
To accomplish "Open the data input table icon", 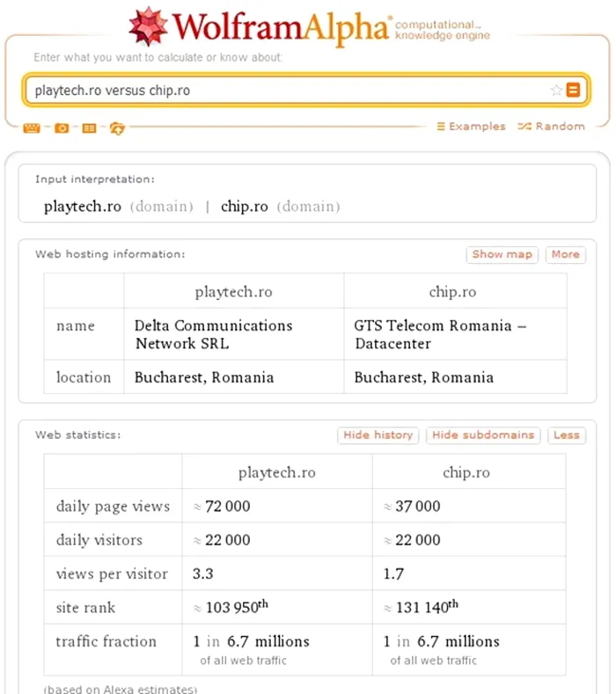I will 89,128.
